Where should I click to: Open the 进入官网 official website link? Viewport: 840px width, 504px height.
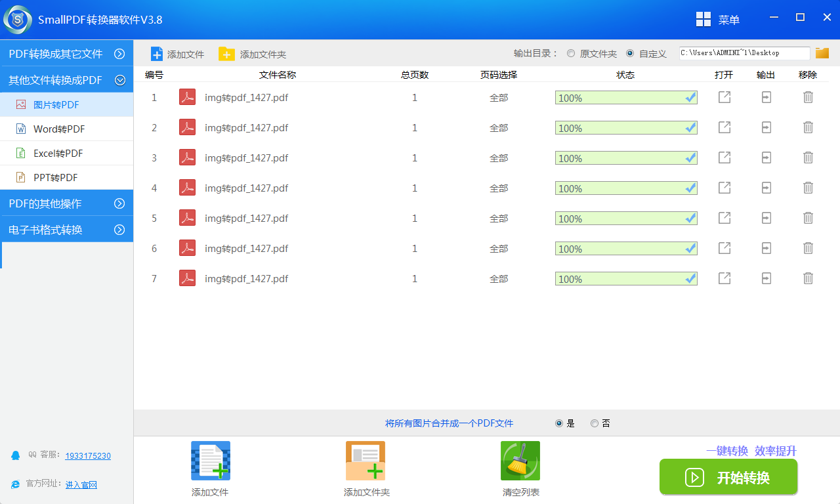81,484
